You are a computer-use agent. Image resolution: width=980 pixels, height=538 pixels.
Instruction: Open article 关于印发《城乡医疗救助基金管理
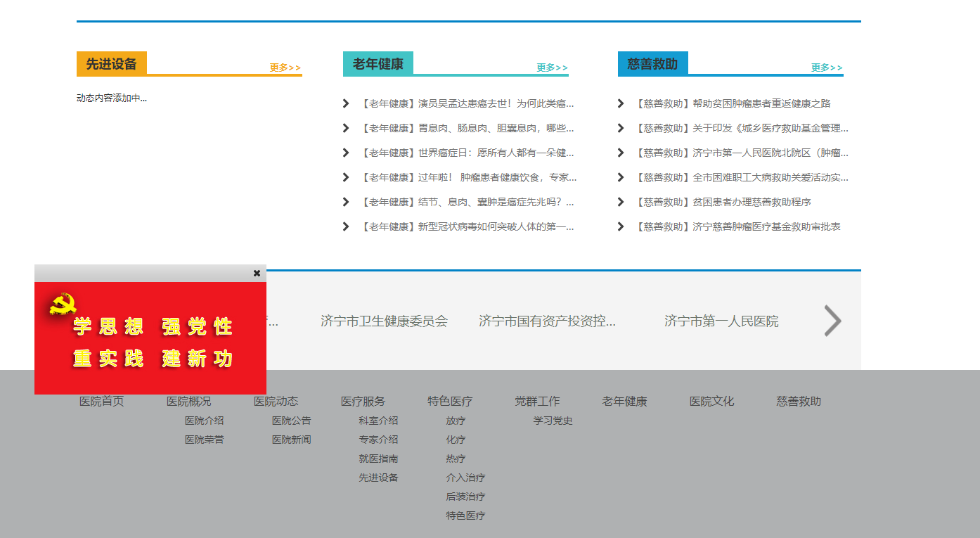click(742, 128)
